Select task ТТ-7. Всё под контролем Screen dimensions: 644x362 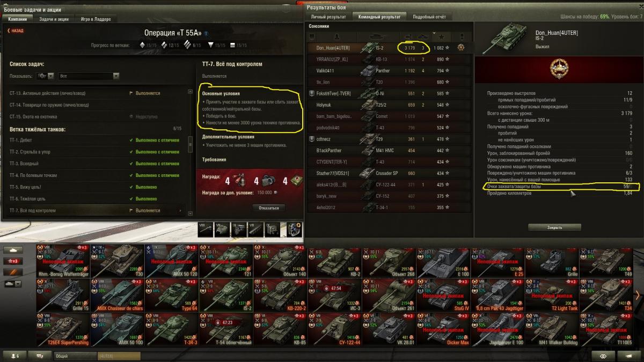coord(97,211)
